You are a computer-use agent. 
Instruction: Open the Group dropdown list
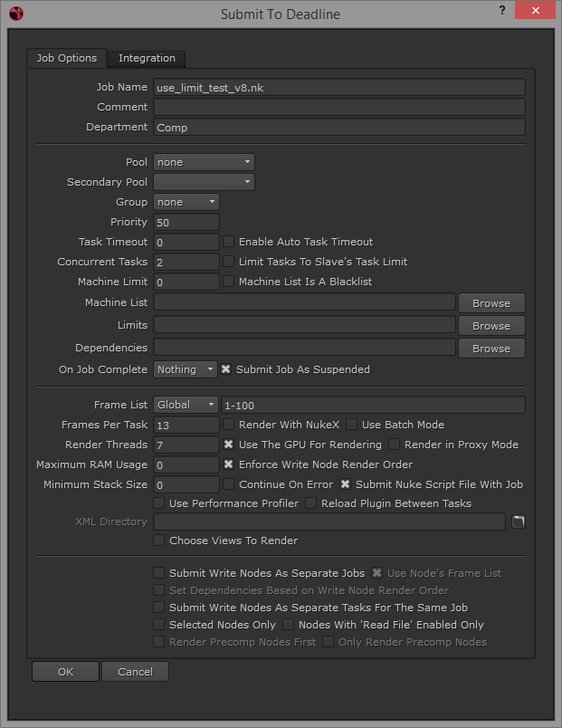tap(186, 202)
